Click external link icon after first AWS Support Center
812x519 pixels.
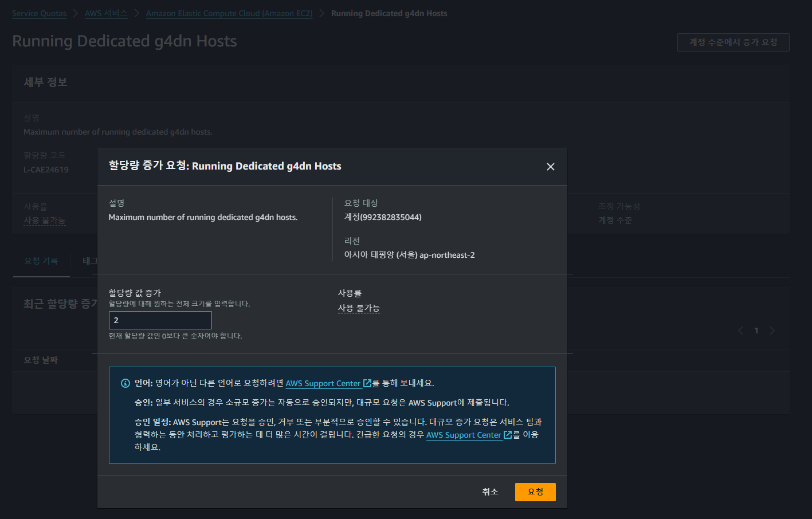coord(367,383)
